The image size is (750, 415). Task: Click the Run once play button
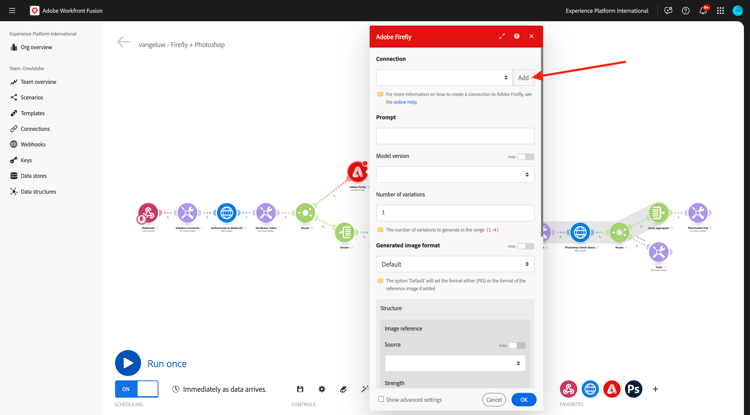pyautogui.click(x=128, y=363)
